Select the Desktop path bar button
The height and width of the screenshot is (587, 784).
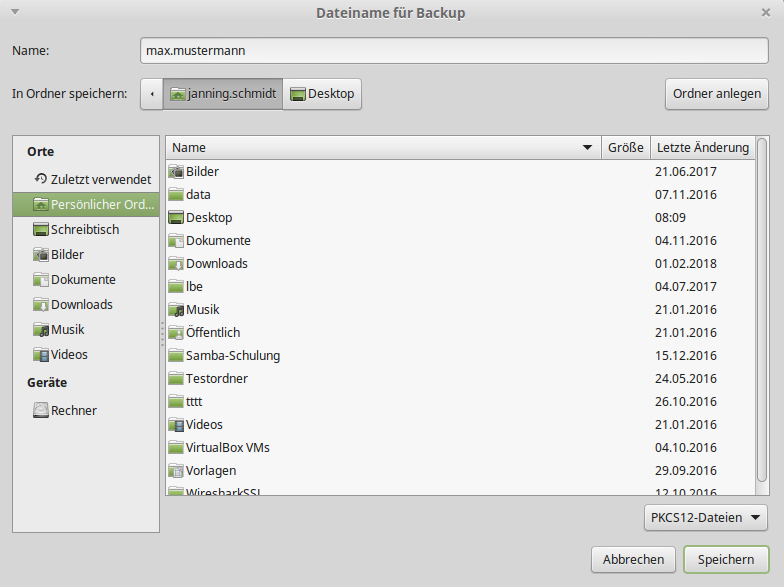[x=322, y=94]
